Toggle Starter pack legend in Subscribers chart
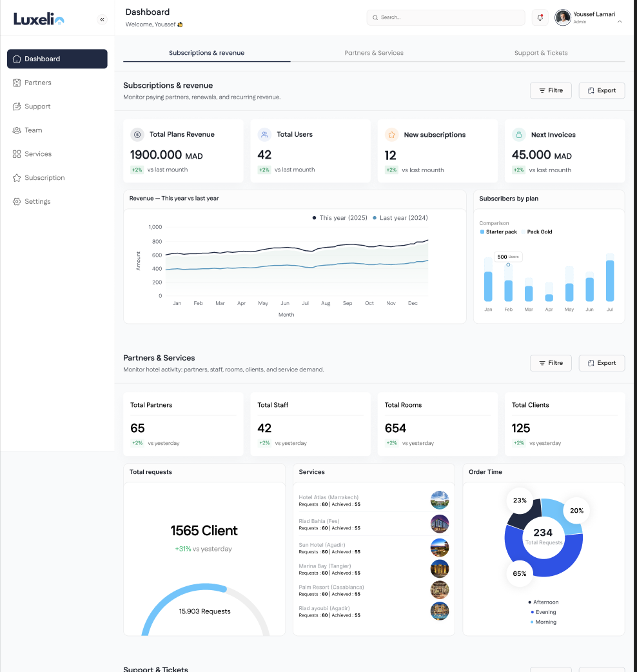Screen dimensions: 637x672 (x=498, y=232)
